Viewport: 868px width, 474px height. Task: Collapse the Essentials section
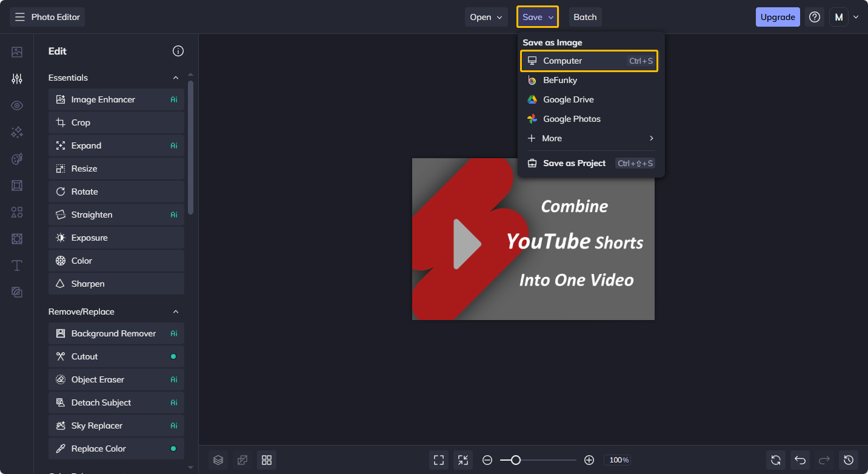click(x=176, y=78)
